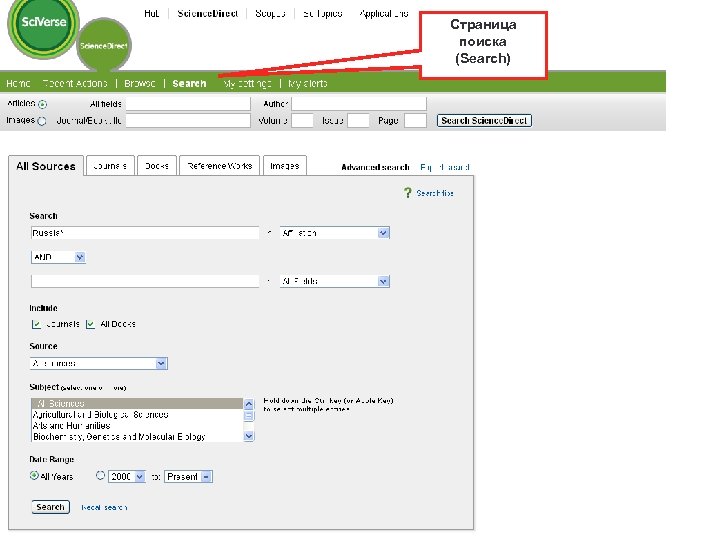The height and width of the screenshot is (540, 720).
Task: Switch to the All Sources tab
Action: click(46, 166)
